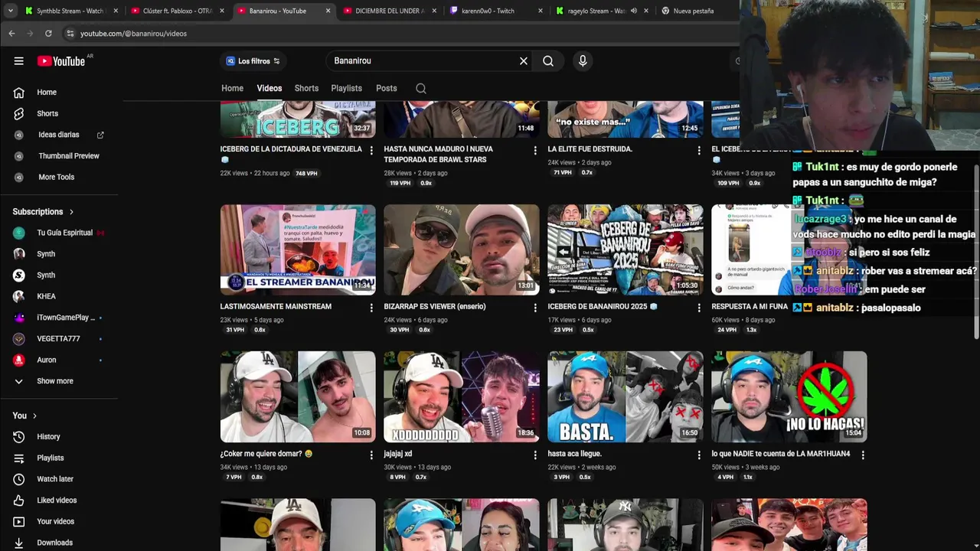Click the browser back arrow

click(11, 34)
